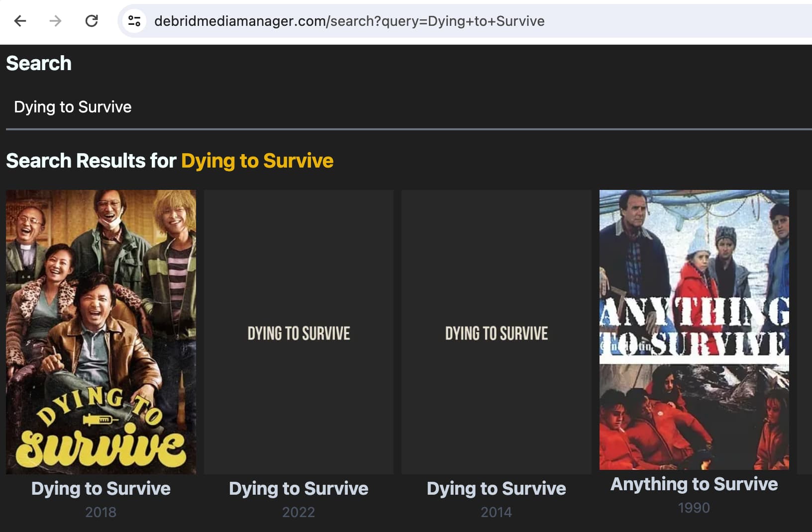Open the 2014 Dying to Survive placeholder poster

click(496, 332)
